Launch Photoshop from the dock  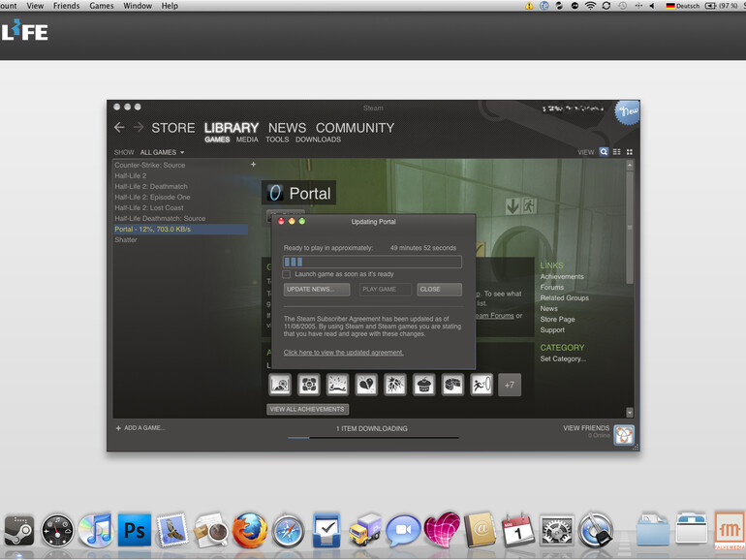pos(135,530)
